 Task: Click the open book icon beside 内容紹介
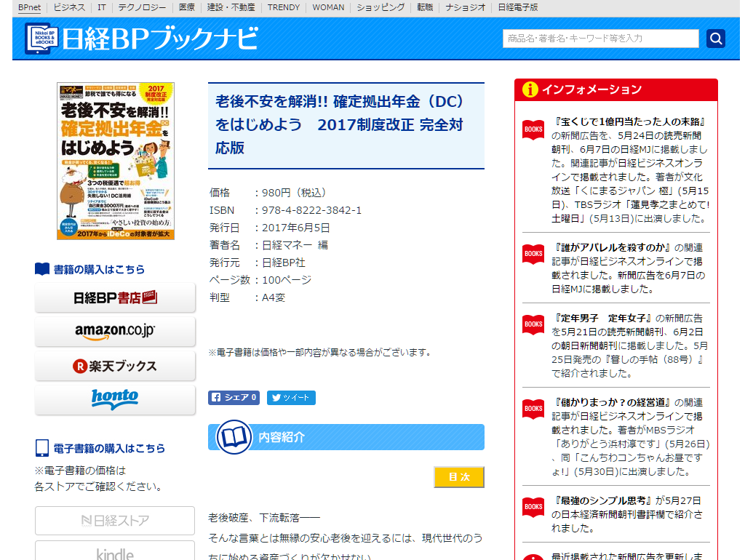234,437
